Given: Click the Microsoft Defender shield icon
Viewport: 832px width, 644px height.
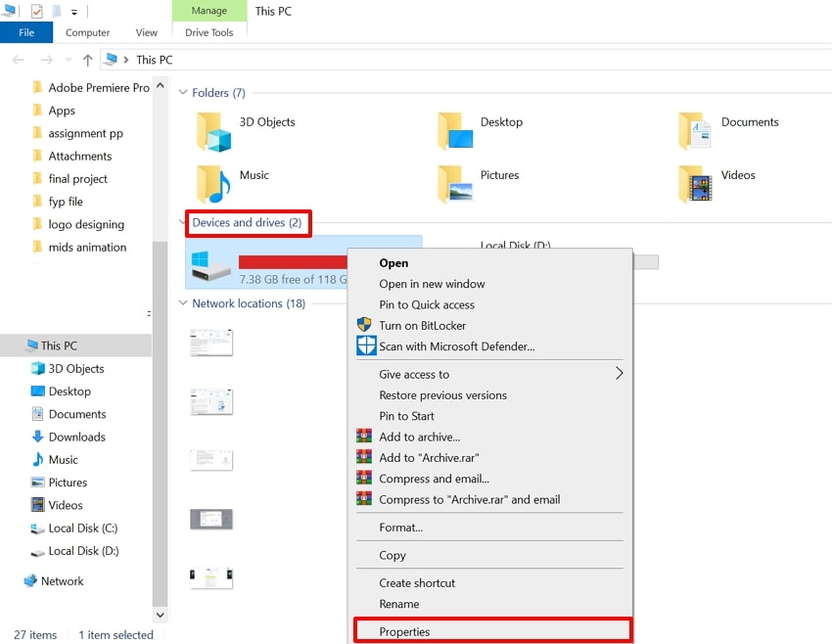Looking at the screenshot, I should tap(366, 346).
